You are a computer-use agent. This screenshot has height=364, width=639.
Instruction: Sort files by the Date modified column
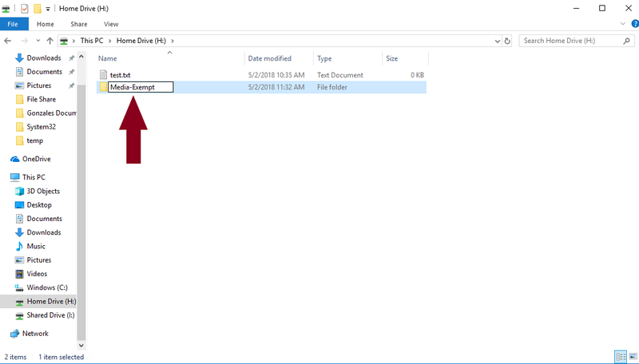[269, 58]
